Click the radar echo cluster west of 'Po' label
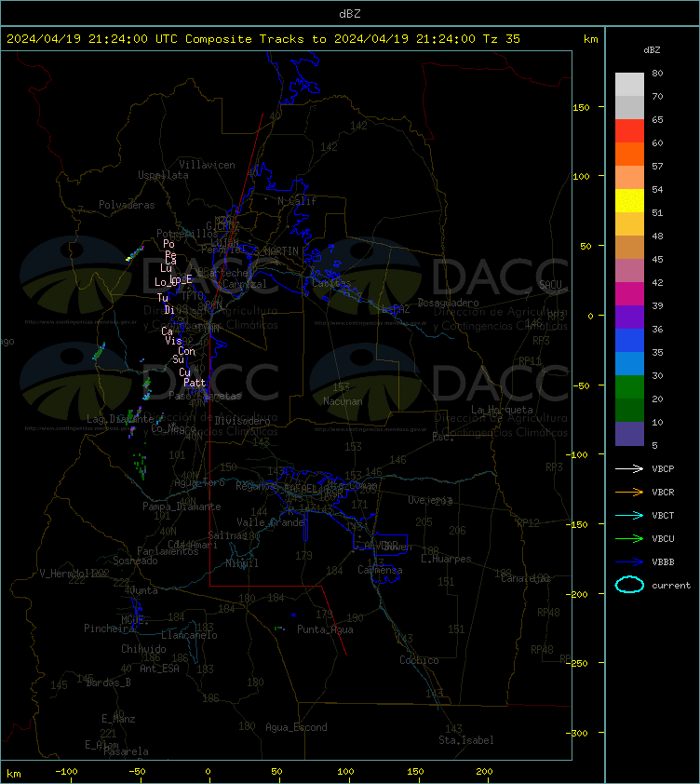This screenshot has height=784, width=700. click(x=134, y=254)
